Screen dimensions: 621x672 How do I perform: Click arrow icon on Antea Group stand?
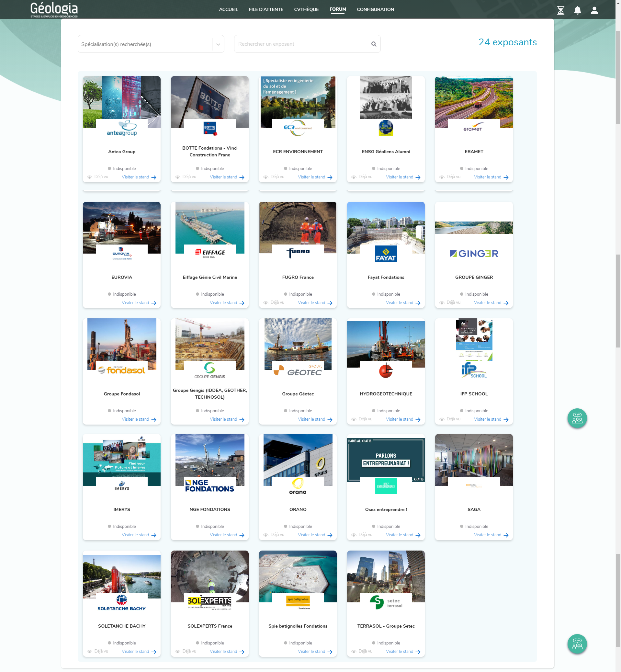154,177
